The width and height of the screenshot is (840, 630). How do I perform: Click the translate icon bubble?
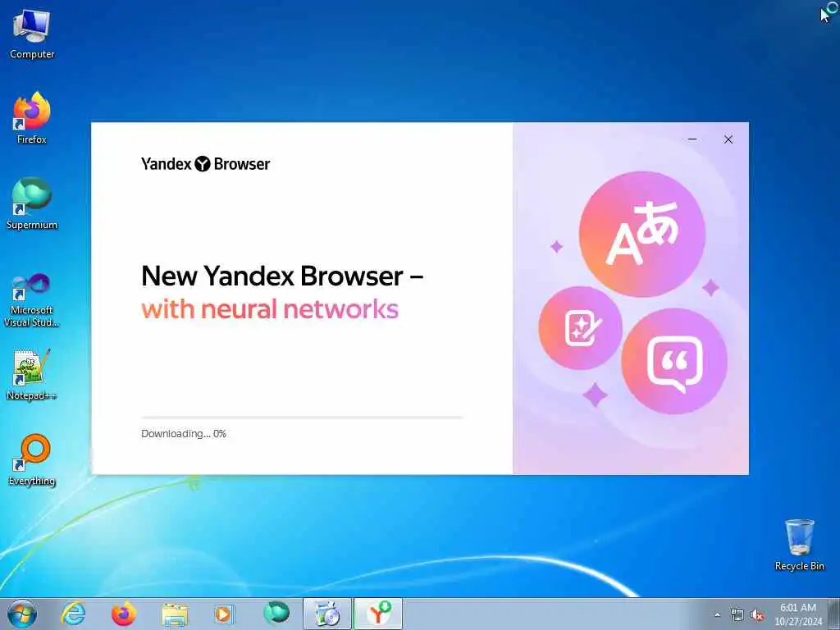(641, 234)
